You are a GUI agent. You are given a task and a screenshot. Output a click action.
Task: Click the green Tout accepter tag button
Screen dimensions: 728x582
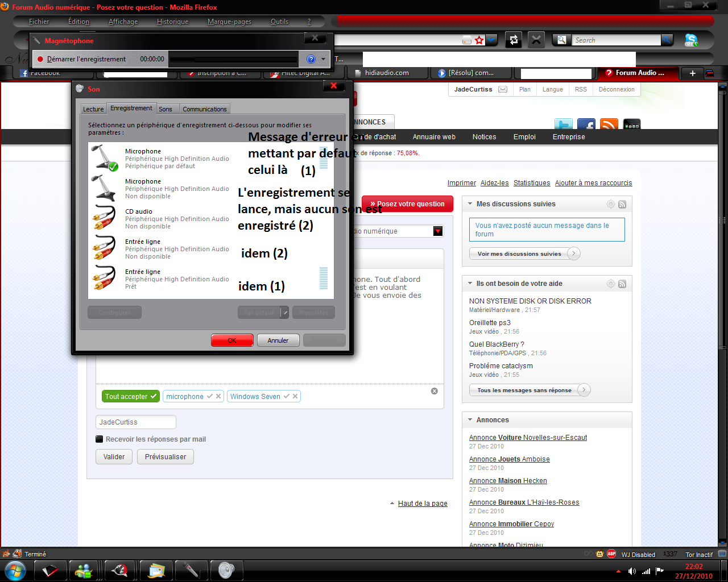point(131,396)
